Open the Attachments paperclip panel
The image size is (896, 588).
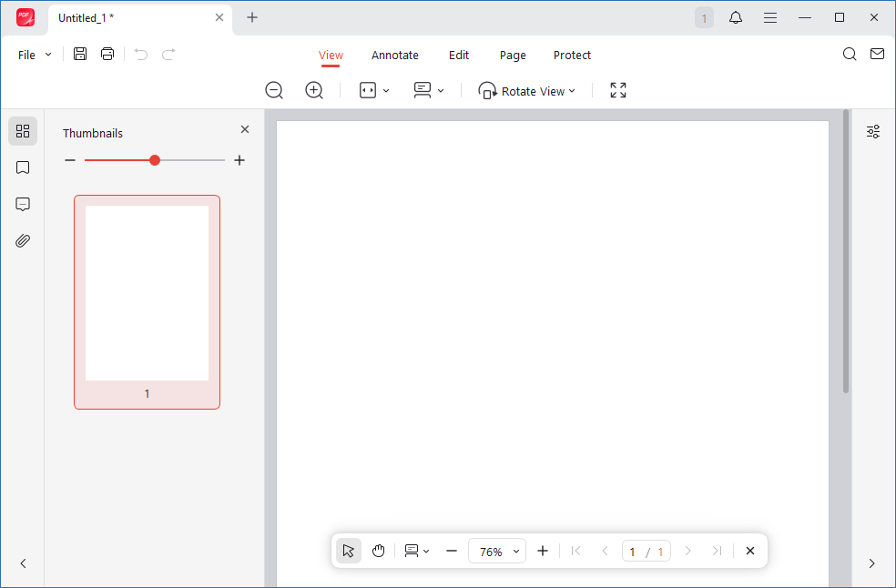pyautogui.click(x=23, y=240)
